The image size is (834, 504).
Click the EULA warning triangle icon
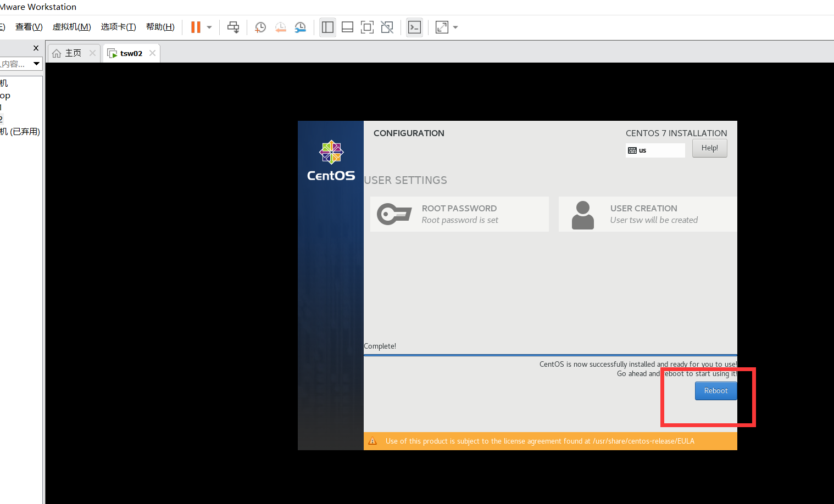tap(372, 441)
